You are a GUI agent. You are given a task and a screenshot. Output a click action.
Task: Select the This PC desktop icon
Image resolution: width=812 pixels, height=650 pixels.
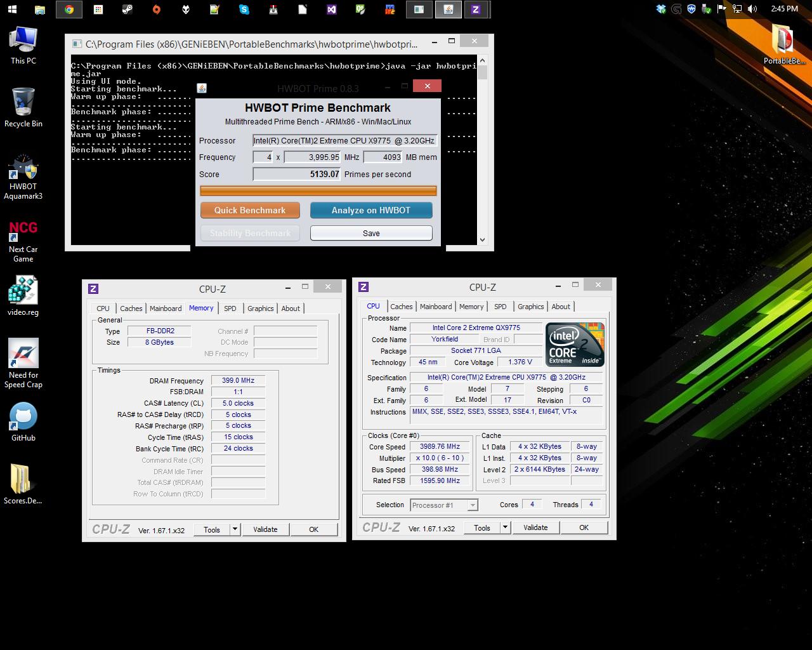click(x=23, y=46)
